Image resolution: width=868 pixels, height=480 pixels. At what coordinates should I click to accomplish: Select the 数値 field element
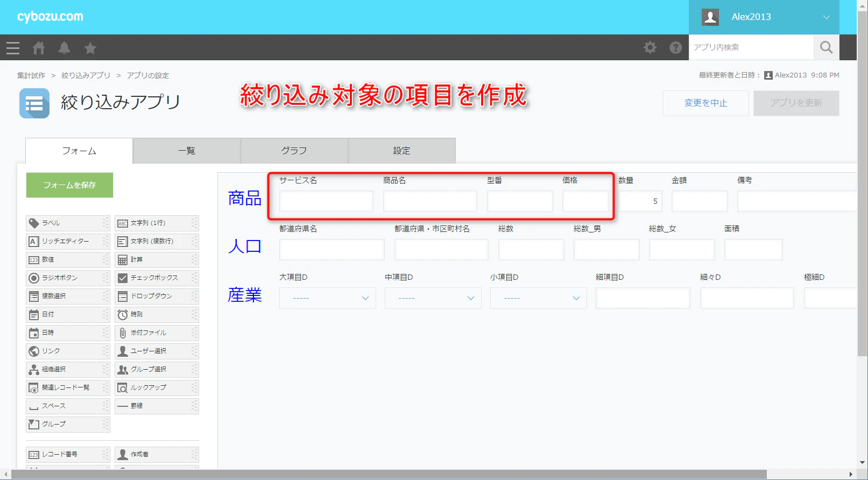pyautogui.click(x=68, y=259)
